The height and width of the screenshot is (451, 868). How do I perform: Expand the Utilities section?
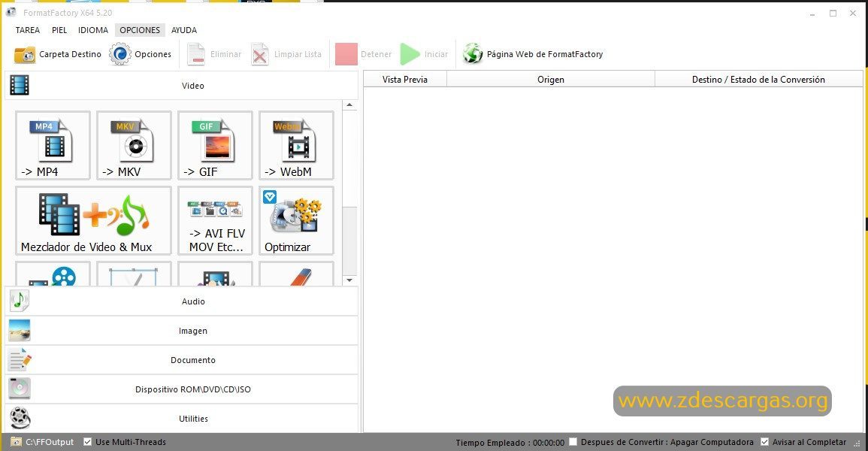pyautogui.click(x=182, y=419)
